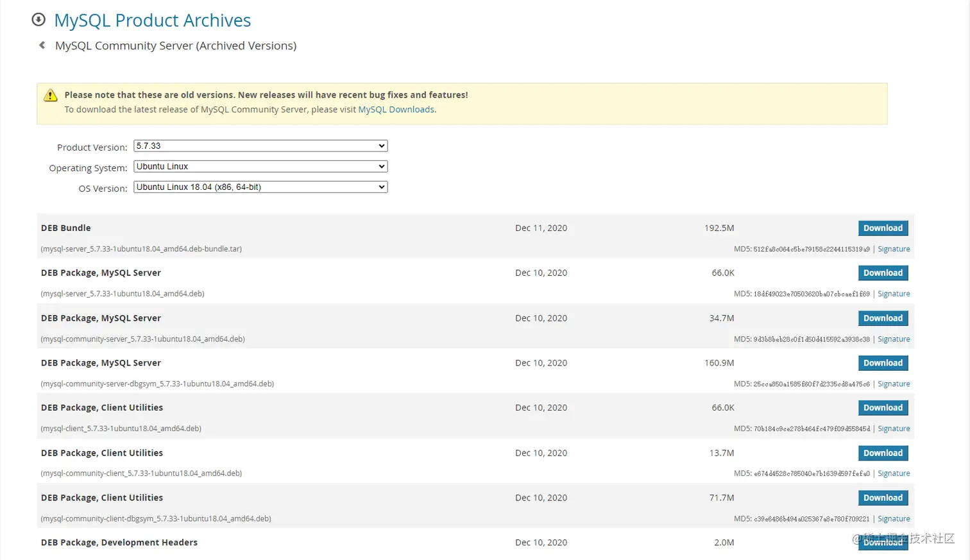This screenshot has width=970, height=560.
Task: Click the filename mysql-community-client-dbgsym_5.7.33-1ubuntu18.04_amd64.deb
Action: point(156,519)
